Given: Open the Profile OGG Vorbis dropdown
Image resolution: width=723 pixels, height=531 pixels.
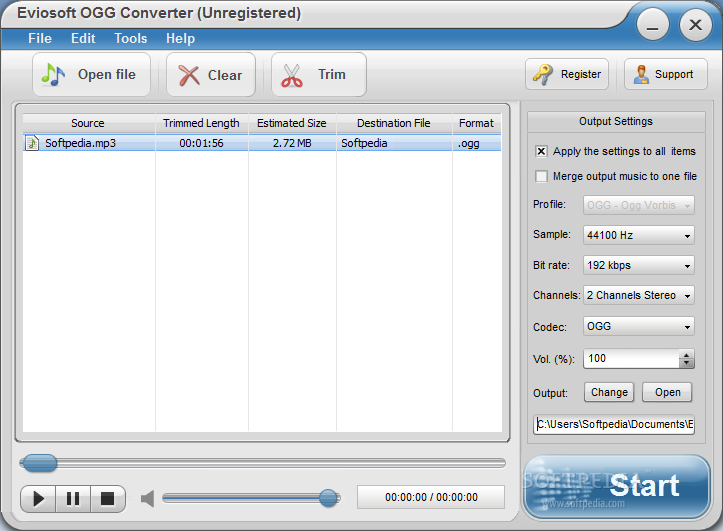Looking at the screenshot, I should 639,205.
